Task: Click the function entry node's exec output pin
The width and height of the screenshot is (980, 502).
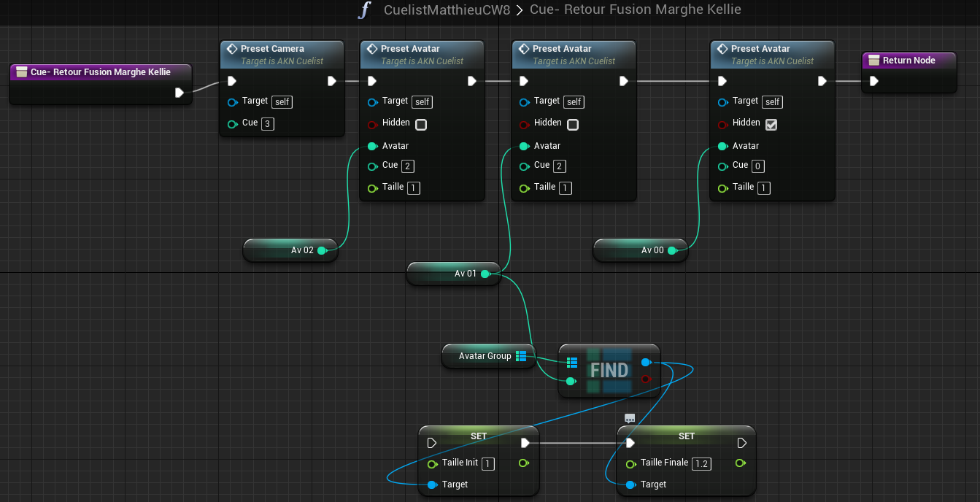Action: 180,93
